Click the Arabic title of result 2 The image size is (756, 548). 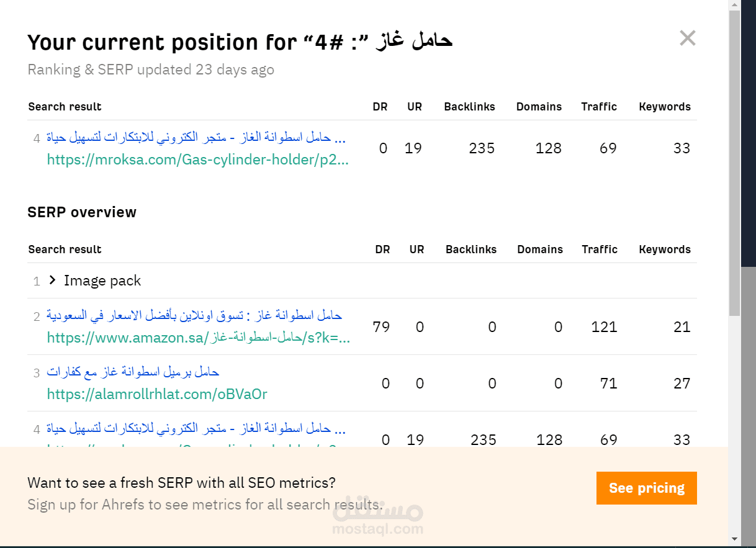pyautogui.click(x=194, y=315)
